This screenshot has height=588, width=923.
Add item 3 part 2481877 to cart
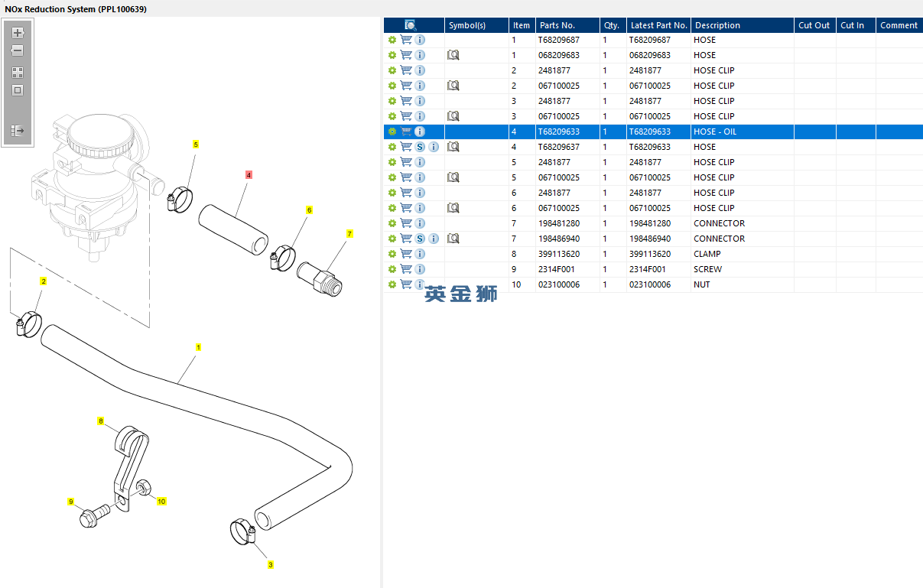pos(406,101)
